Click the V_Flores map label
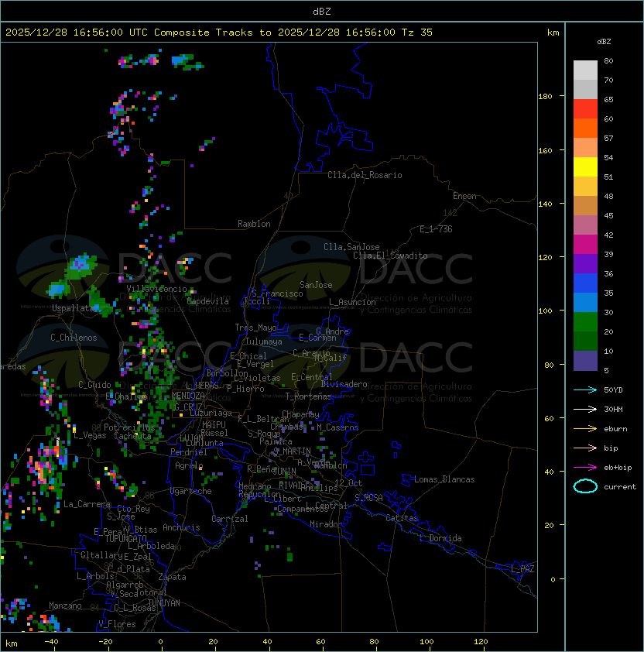Viewport: 644px width, 652px height. coord(117,624)
